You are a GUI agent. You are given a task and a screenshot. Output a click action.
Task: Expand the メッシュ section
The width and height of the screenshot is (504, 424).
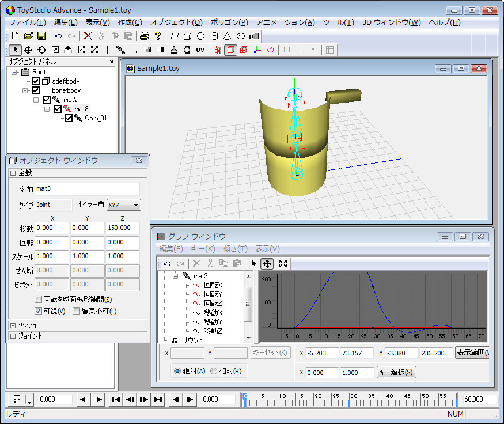[13, 325]
